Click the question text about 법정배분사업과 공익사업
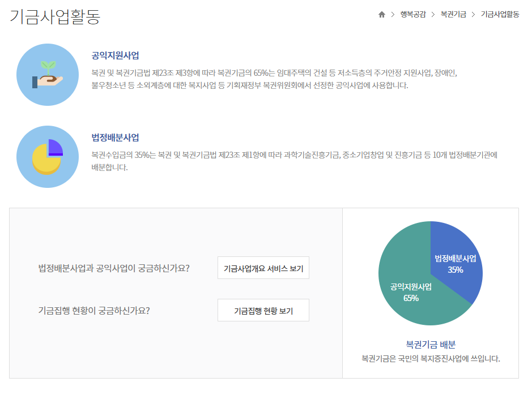Image resolution: width=532 pixels, height=395 pixels. click(113, 268)
